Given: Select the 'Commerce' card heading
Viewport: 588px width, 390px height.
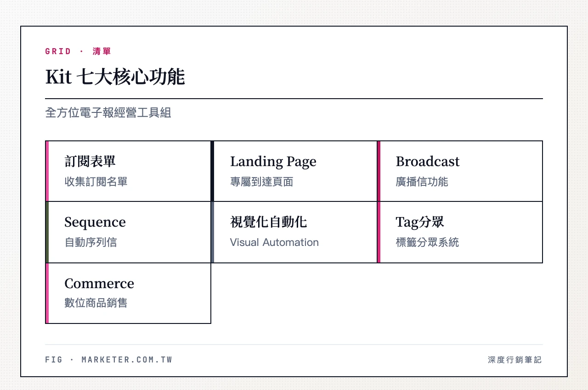Looking at the screenshot, I should 99,283.
